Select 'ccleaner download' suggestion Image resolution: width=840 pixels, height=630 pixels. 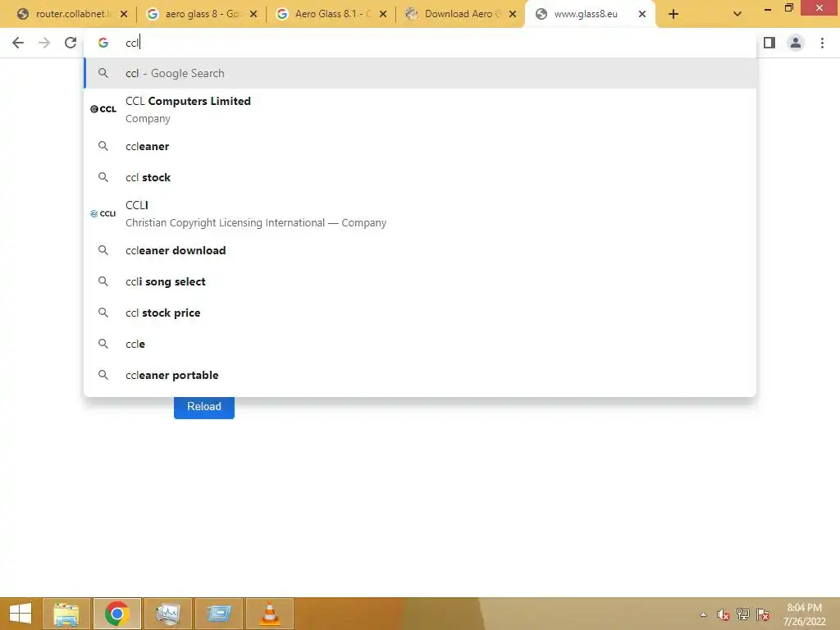(420, 250)
